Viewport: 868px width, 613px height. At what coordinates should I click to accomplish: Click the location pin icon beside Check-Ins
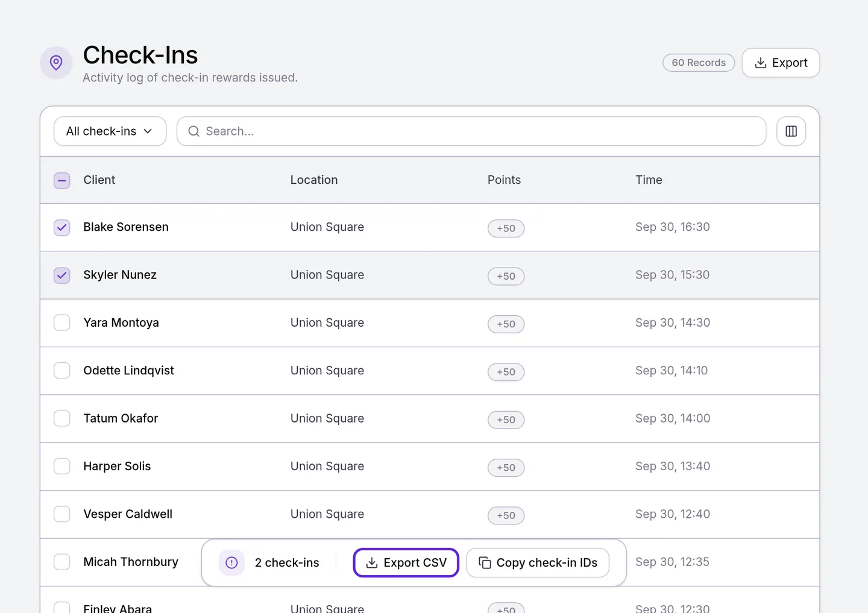coord(56,63)
